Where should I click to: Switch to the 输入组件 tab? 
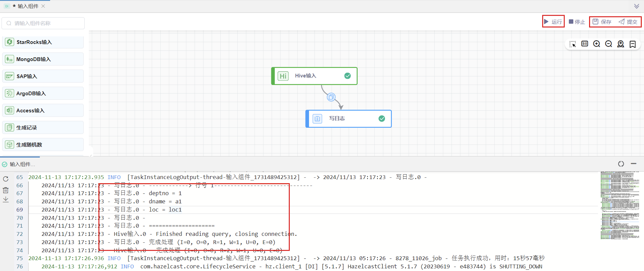click(x=28, y=6)
